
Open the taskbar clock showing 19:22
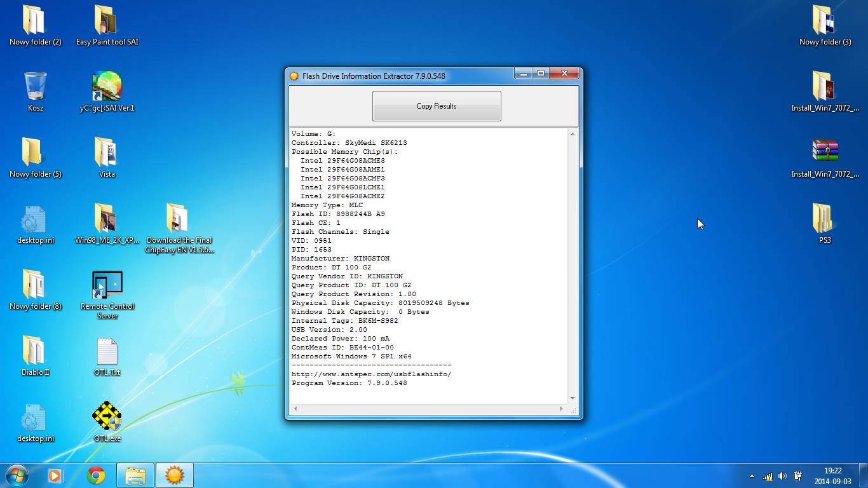832,476
